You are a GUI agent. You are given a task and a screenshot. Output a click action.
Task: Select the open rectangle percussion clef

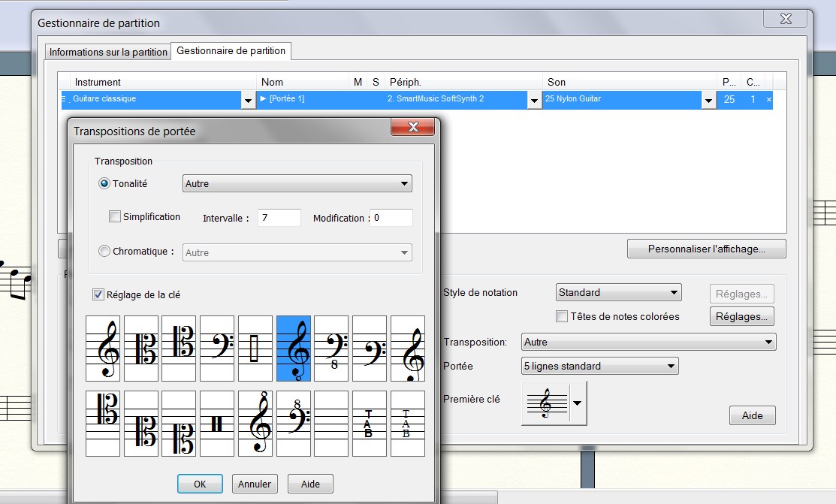point(255,349)
